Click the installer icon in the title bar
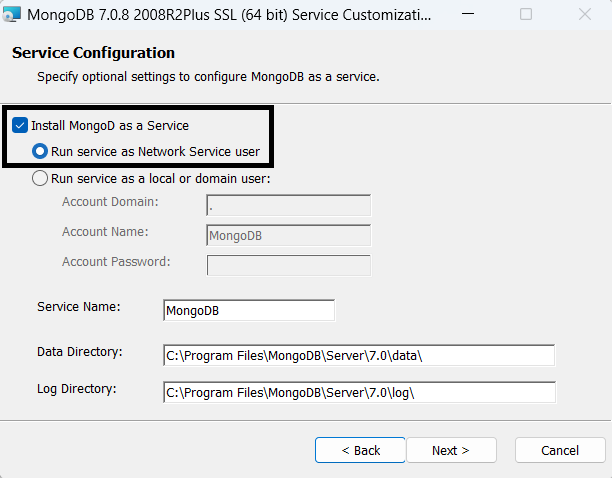The width and height of the screenshot is (612, 478). (x=11, y=14)
